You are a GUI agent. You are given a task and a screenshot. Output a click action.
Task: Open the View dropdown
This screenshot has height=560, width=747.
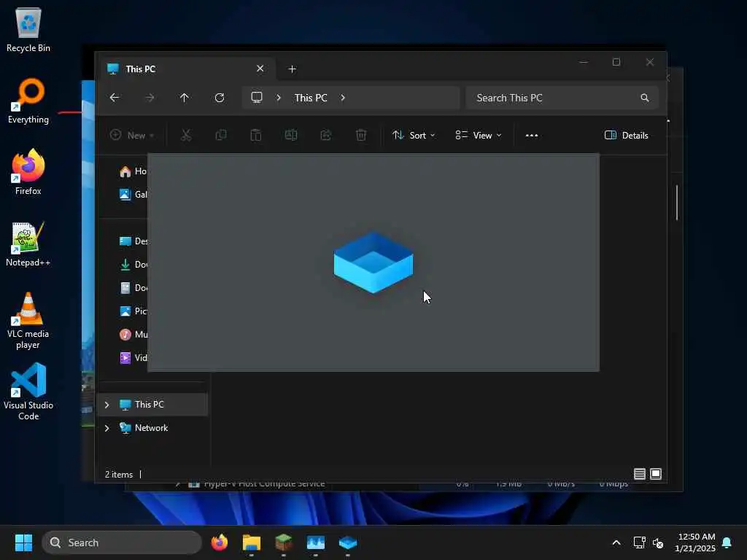click(x=479, y=135)
